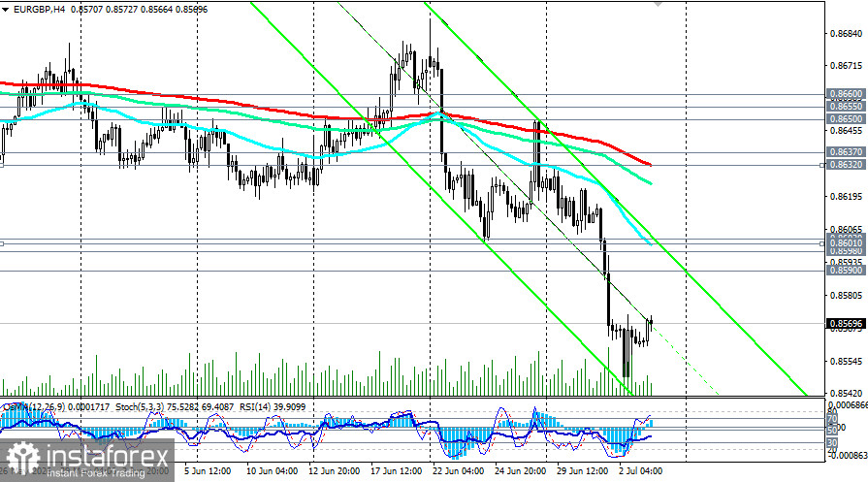The width and height of the screenshot is (868, 482).
Task: Click the 24 Jun 20:00 time label
Action: point(521,471)
